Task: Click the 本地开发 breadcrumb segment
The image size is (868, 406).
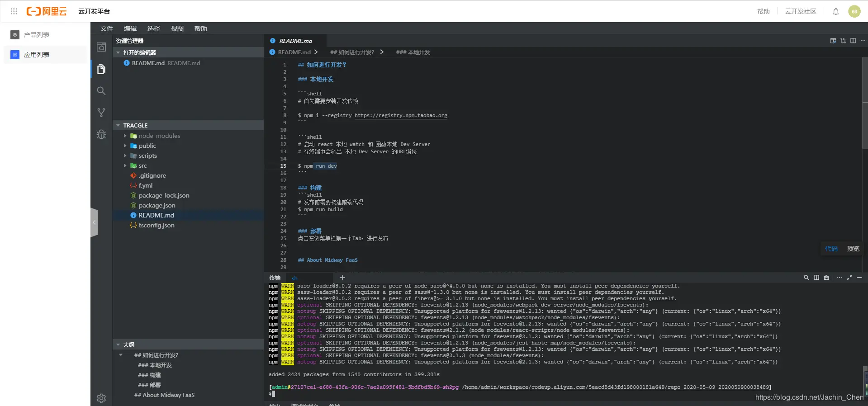Action: 413,52
